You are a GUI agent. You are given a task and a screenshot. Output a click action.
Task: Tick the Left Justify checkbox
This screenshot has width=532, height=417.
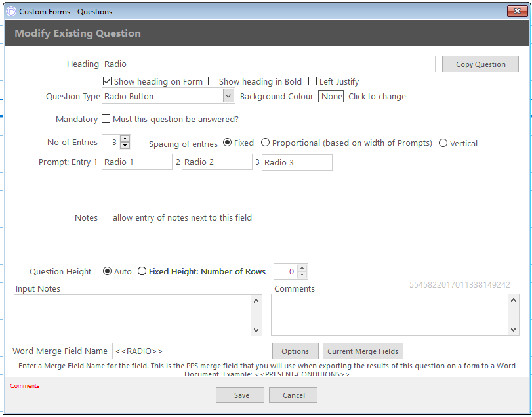click(x=312, y=81)
